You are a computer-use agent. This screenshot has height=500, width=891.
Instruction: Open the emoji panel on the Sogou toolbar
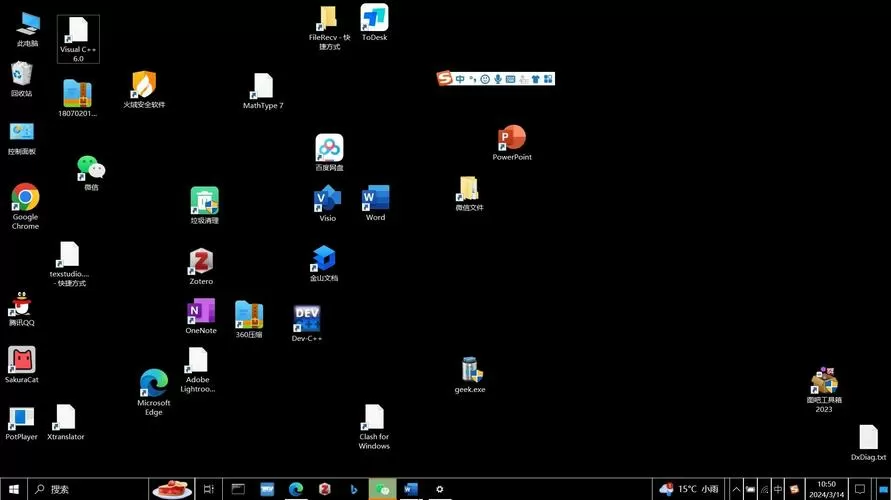click(485, 79)
